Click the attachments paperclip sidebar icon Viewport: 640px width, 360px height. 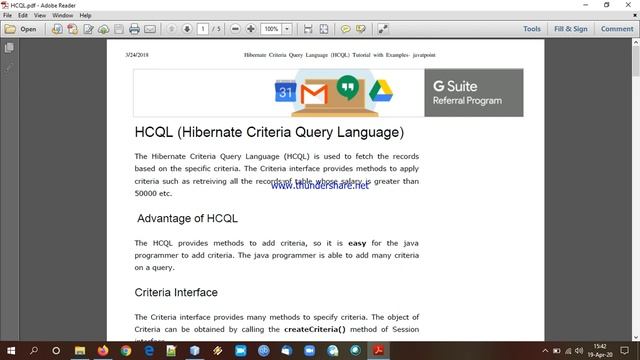[9, 67]
